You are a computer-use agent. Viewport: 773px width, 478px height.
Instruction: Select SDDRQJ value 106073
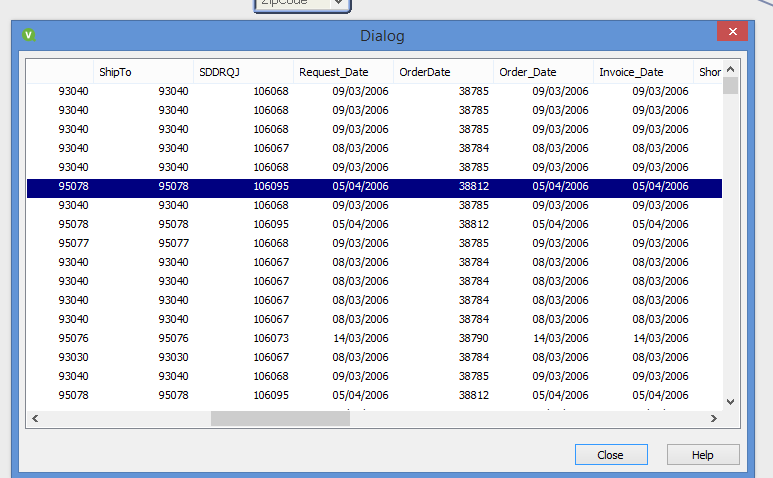271,339
